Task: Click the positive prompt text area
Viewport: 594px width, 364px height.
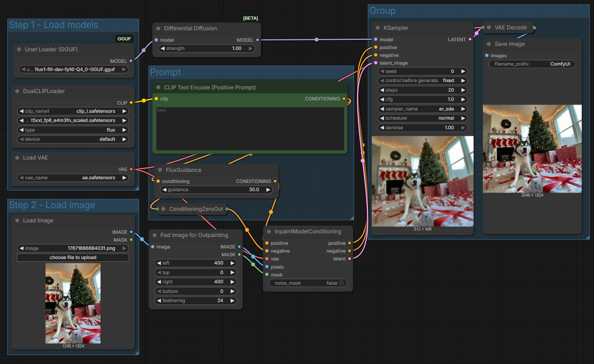Action: (x=250, y=129)
